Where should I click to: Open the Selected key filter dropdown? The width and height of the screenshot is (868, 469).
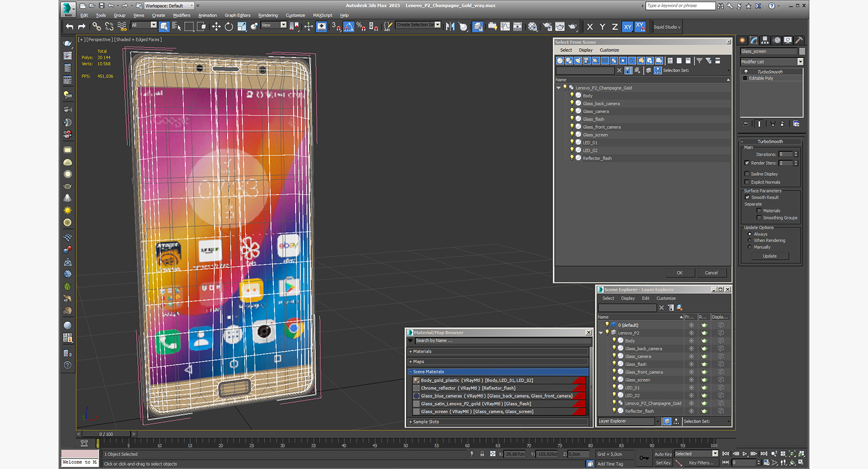click(x=696, y=454)
